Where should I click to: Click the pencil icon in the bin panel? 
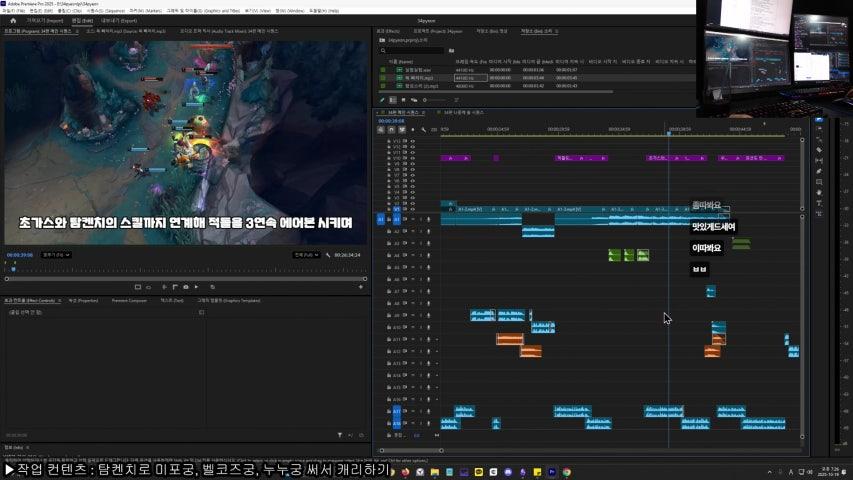pos(384,99)
